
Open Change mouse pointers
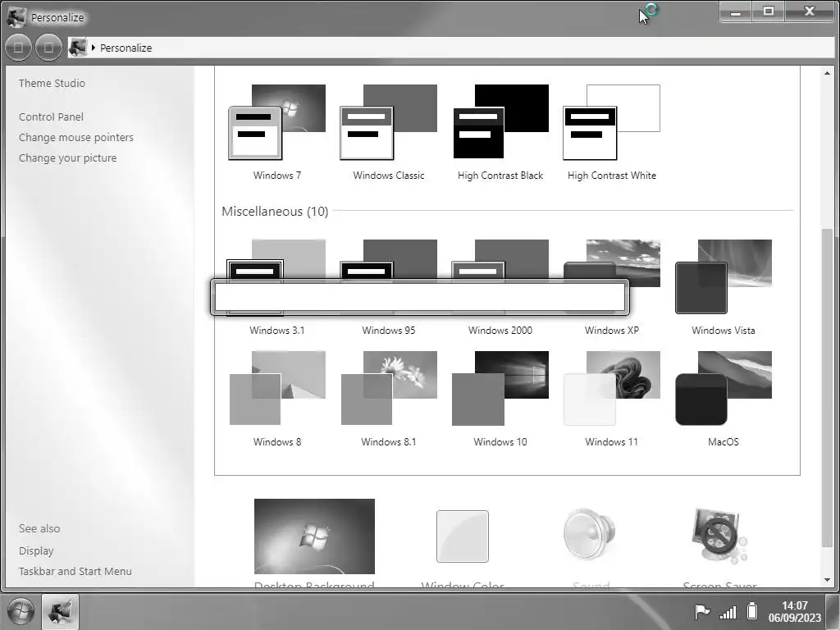click(x=76, y=137)
